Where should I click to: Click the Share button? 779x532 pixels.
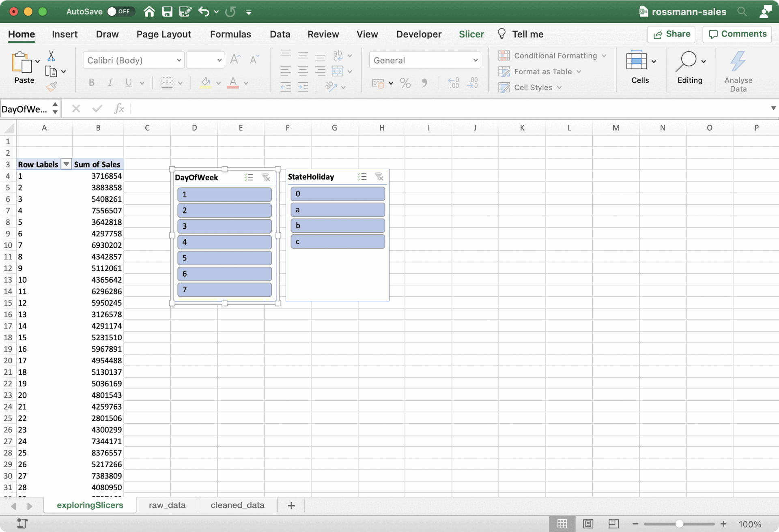[x=671, y=34]
